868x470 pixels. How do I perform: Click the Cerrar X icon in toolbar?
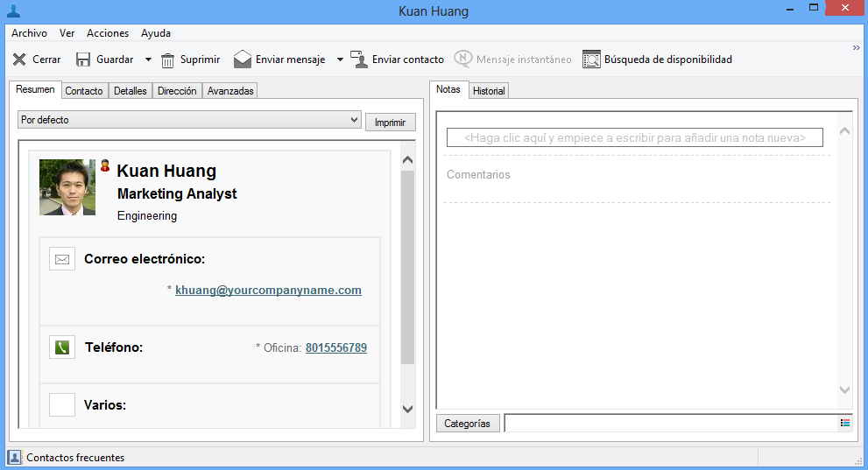tap(19, 60)
